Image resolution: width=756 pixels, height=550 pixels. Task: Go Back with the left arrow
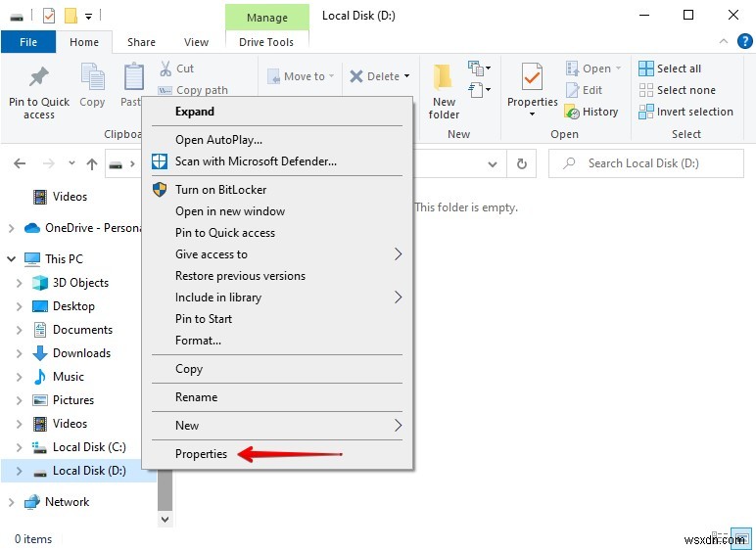click(x=20, y=163)
